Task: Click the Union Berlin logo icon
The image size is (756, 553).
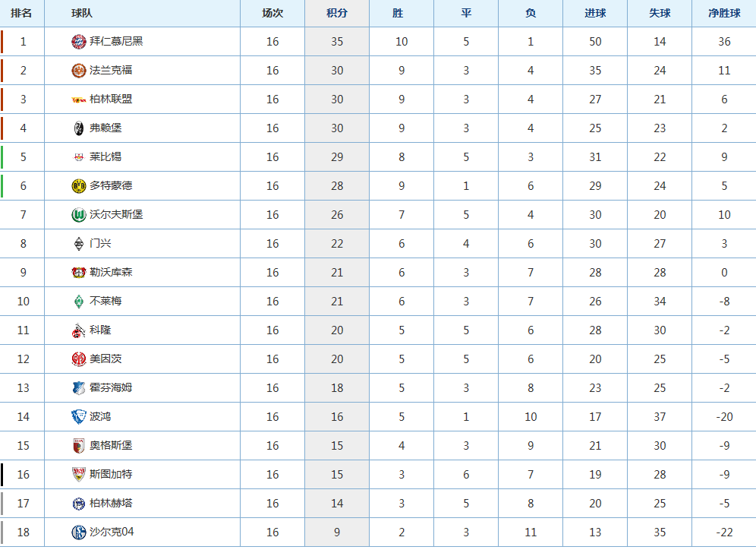Action: [79, 100]
